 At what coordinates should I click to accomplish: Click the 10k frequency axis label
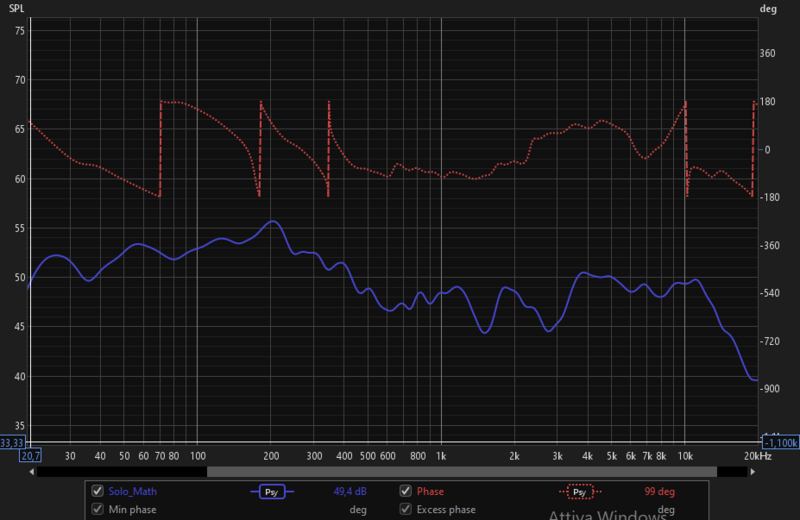tap(685, 456)
